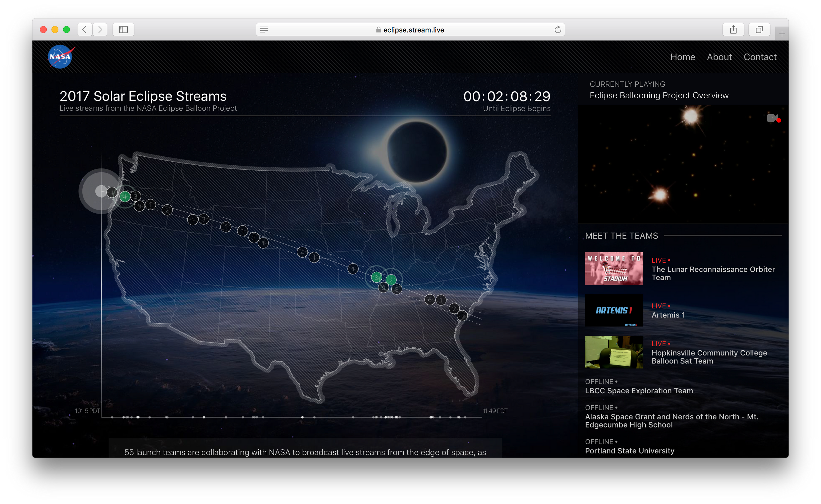Click Safari's back navigation arrow
The width and height of the screenshot is (821, 504).
pos(84,30)
